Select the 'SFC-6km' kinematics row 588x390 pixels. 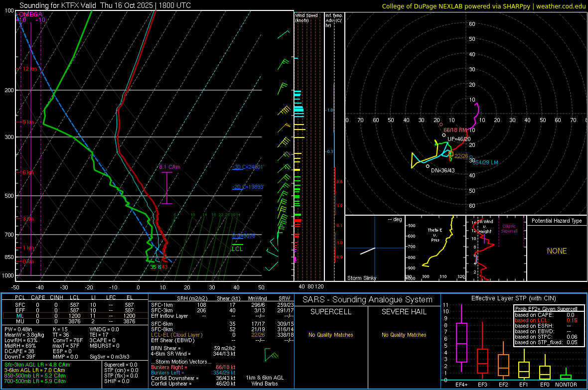(x=222, y=324)
